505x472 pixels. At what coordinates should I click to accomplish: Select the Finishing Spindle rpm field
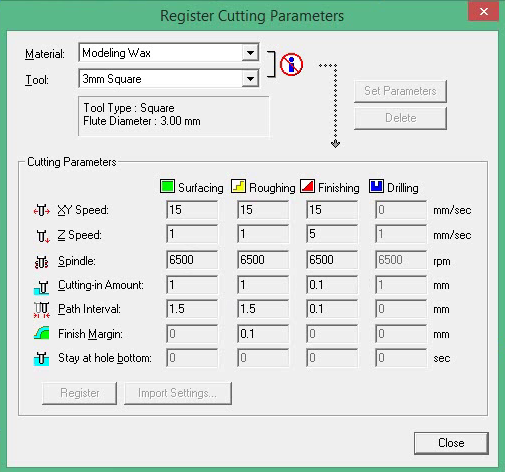pyautogui.click(x=332, y=260)
